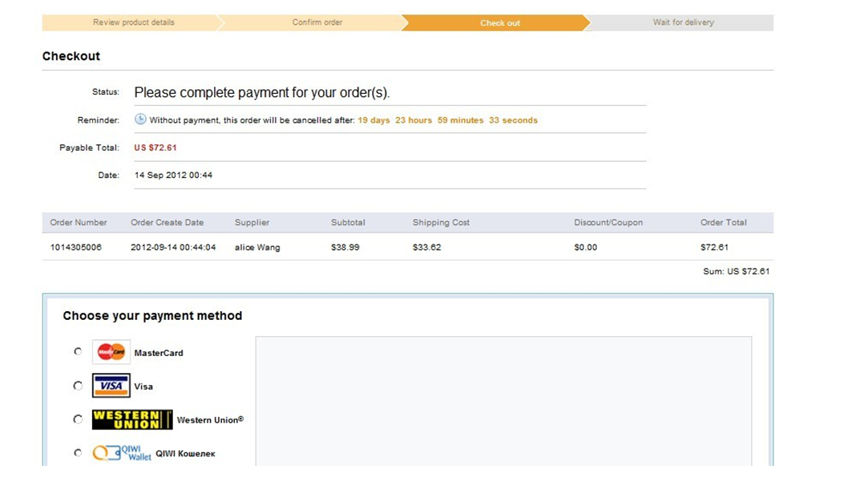
Task: Click the Shipping Cost column header
Action: pyautogui.click(x=441, y=223)
